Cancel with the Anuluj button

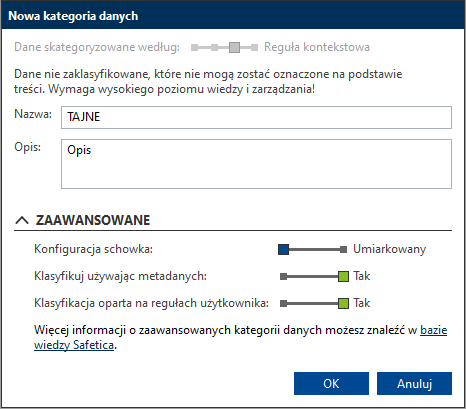pyautogui.click(x=414, y=383)
